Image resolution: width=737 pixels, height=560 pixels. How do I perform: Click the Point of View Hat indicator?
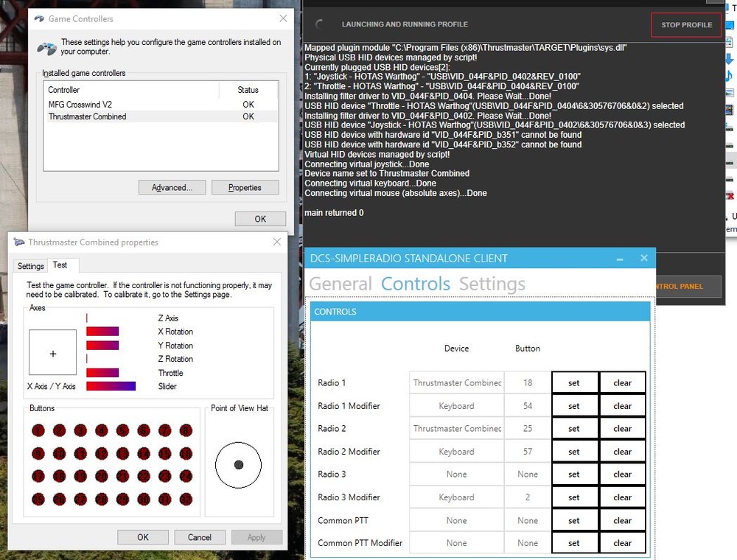(238, 465)
